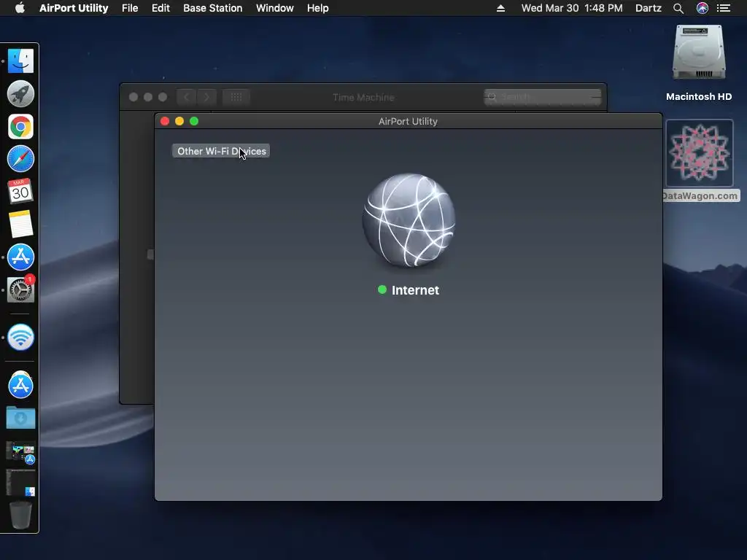Restore minimized Finder window from Dock
Viewport: 747px width, 560px height.
pyautogui.click(x=20, y=483)
